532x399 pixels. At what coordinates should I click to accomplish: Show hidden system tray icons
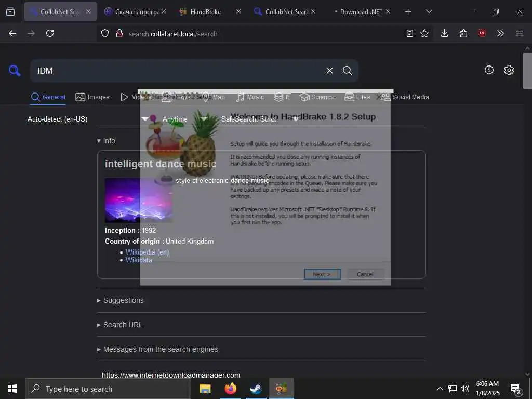coord(440,389)
